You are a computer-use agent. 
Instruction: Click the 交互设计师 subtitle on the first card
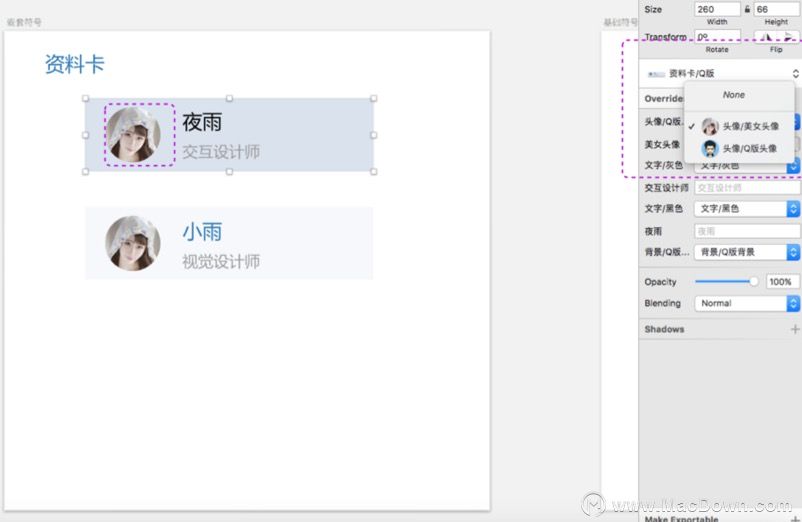tap(221, 152)
